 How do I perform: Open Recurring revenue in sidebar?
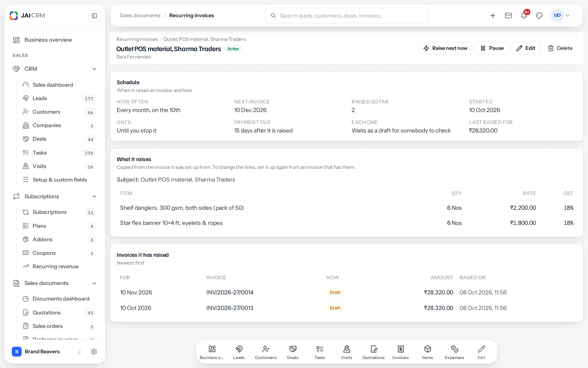pyautogui.click(x=60, y=267)
